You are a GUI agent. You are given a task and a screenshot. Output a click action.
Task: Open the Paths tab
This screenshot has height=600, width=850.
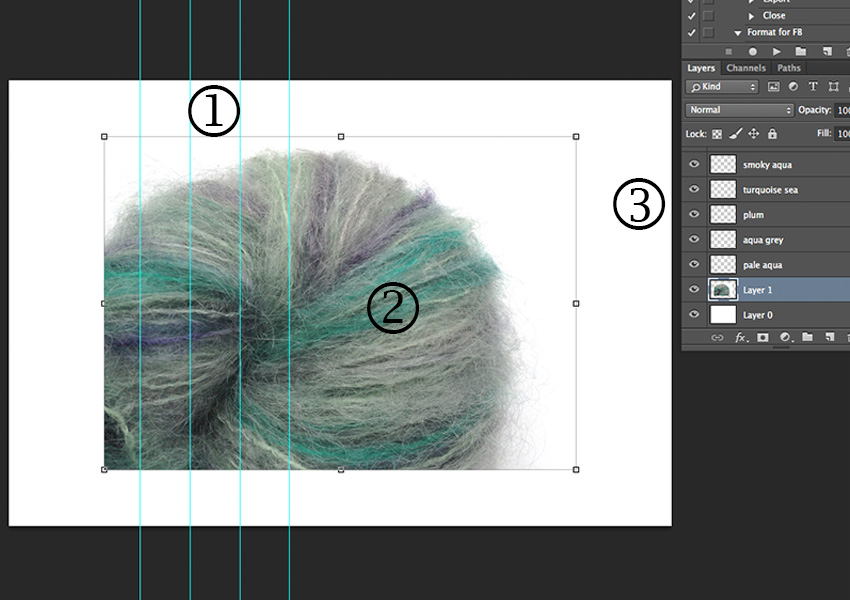(x=789, y=68)
